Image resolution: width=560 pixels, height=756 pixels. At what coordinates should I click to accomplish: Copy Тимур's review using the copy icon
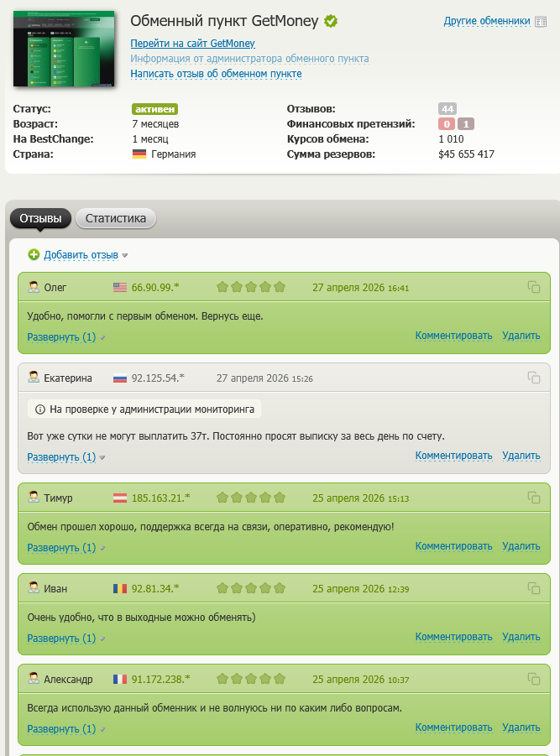click(533, 498)
